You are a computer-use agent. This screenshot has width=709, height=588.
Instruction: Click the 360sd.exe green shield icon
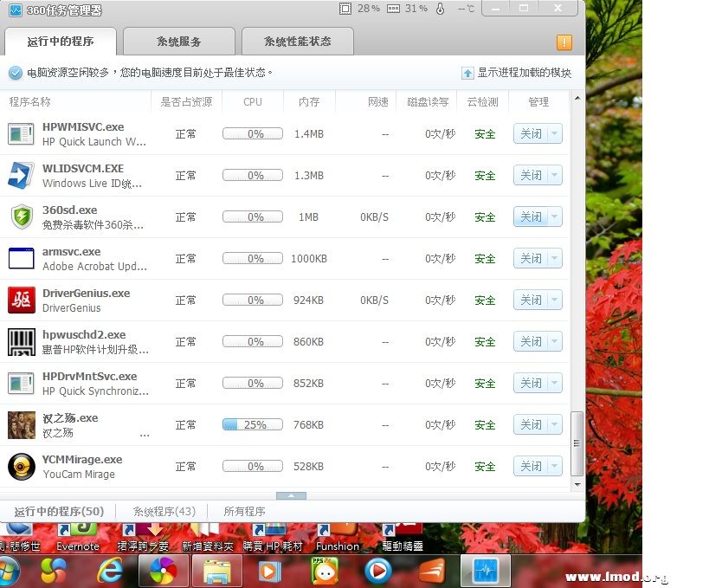point(21,216)
